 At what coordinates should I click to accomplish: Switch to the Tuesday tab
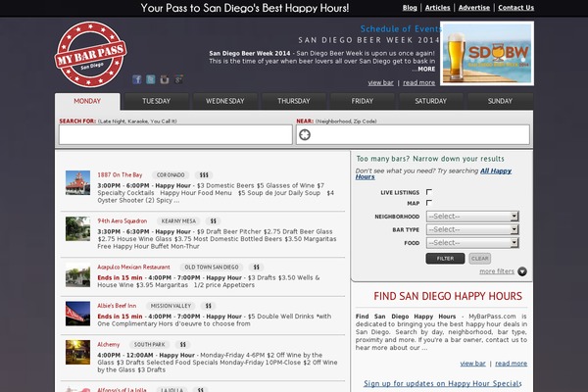(157, 101)
